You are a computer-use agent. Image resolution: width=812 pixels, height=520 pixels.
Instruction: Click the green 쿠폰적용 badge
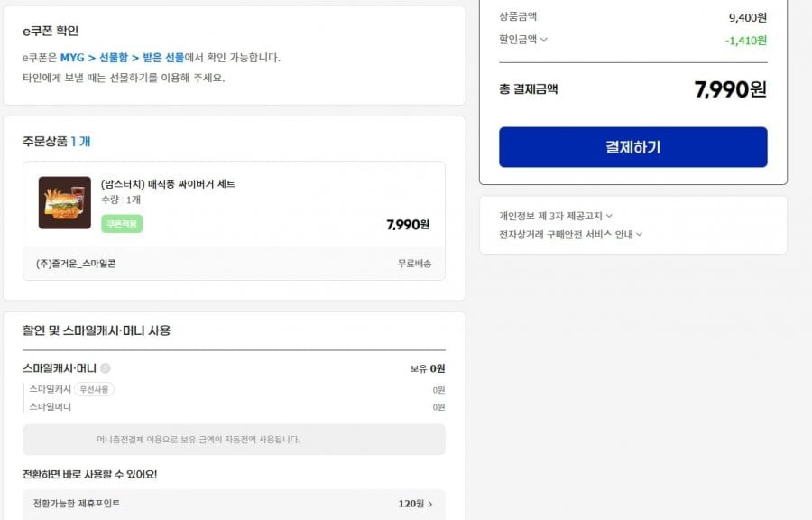122,224
